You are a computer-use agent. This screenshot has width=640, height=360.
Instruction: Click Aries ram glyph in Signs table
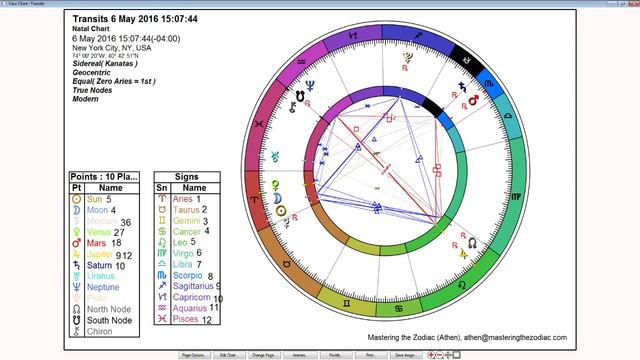(x=162, y=199)
